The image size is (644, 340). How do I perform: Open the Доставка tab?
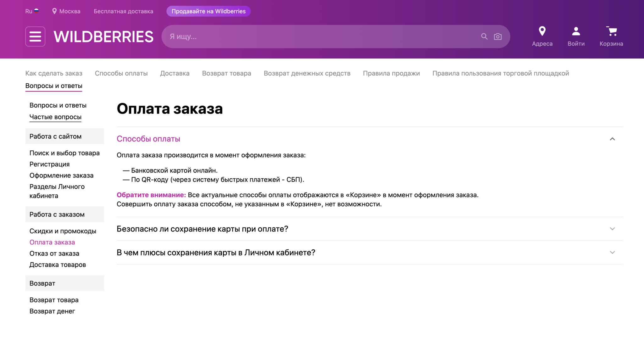coord(175,73)
